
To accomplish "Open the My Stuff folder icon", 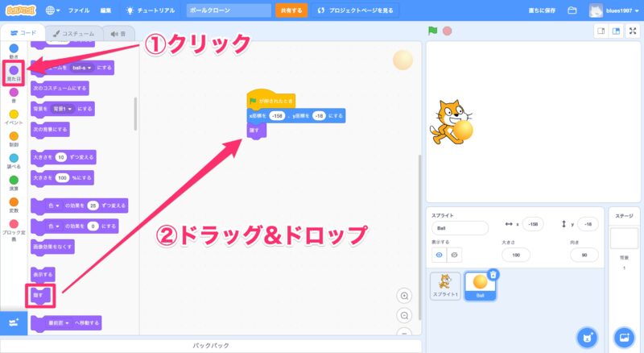I will tap(572, 10).
